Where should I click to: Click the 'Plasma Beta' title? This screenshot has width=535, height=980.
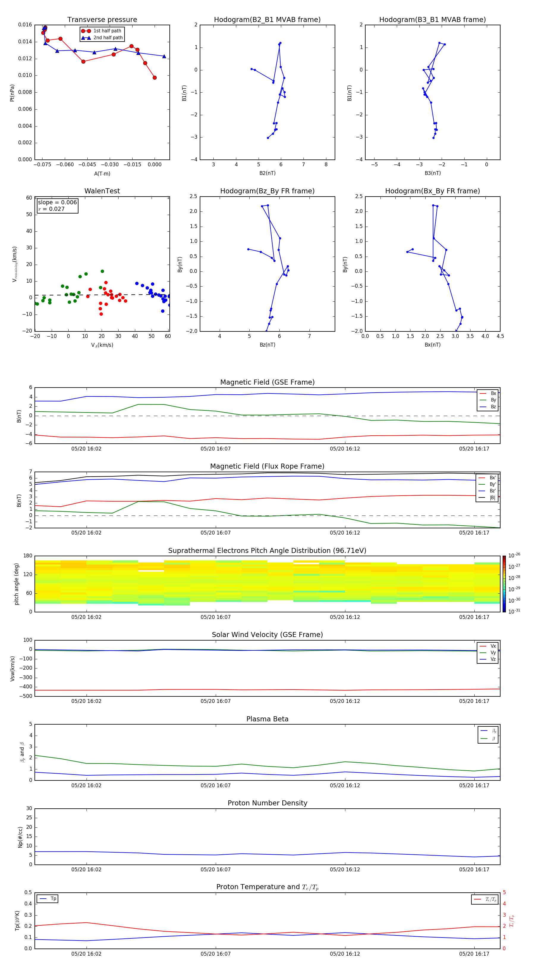click(267, 719)
